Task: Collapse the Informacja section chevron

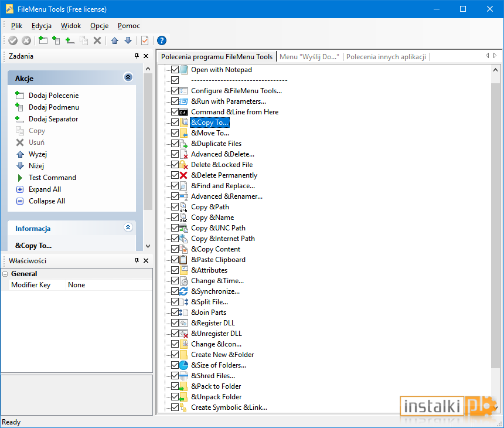Action: (128, 227)
